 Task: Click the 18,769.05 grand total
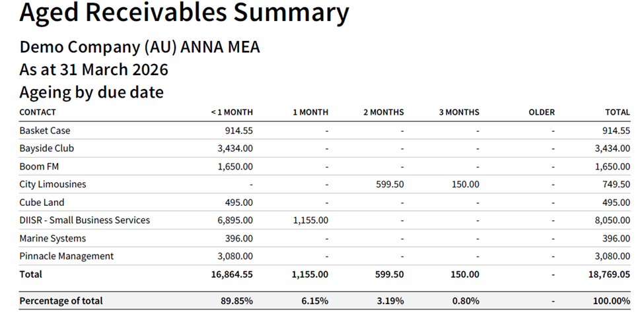point(610,274)
